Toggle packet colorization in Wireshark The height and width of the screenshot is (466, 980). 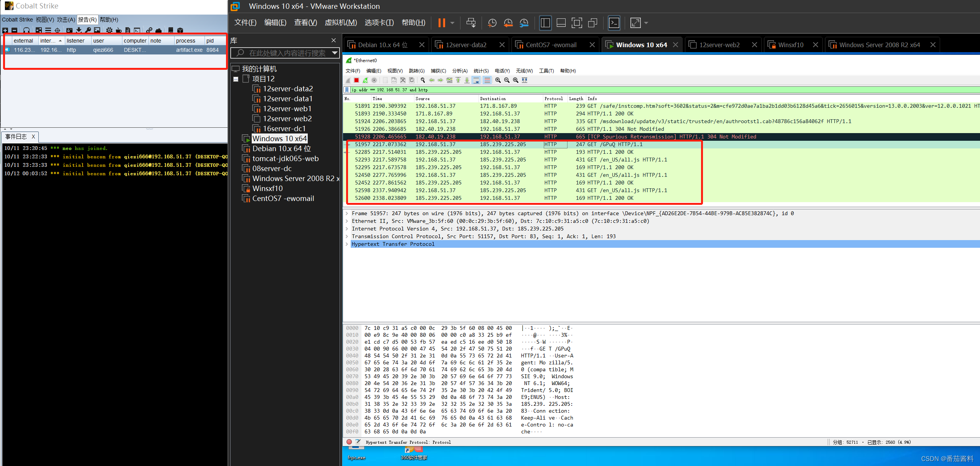[487, 80]
